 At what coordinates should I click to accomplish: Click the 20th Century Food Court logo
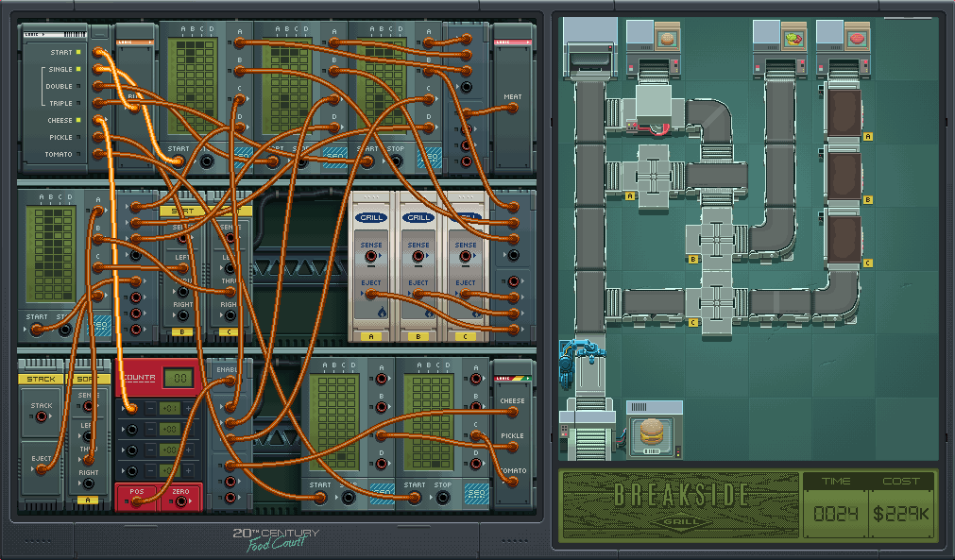276,538
